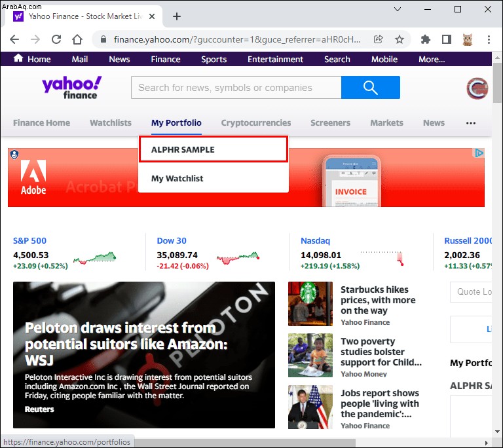The width and height of the screenshot is (503, 448).
Task: Click the vertical scrollbar up arrow
Action: (x=497, y=58)
